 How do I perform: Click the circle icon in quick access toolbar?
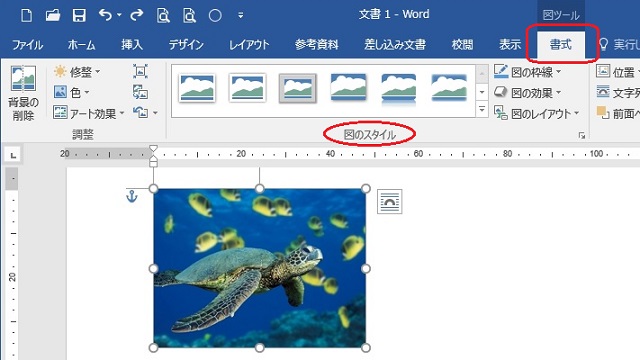point(215,16)
